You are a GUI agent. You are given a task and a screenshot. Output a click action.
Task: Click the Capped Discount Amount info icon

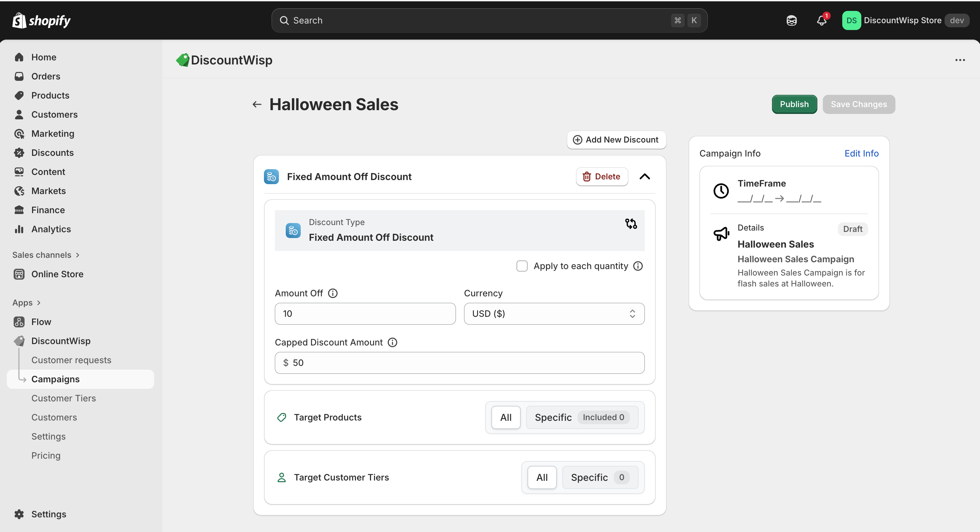coord(392,342)
